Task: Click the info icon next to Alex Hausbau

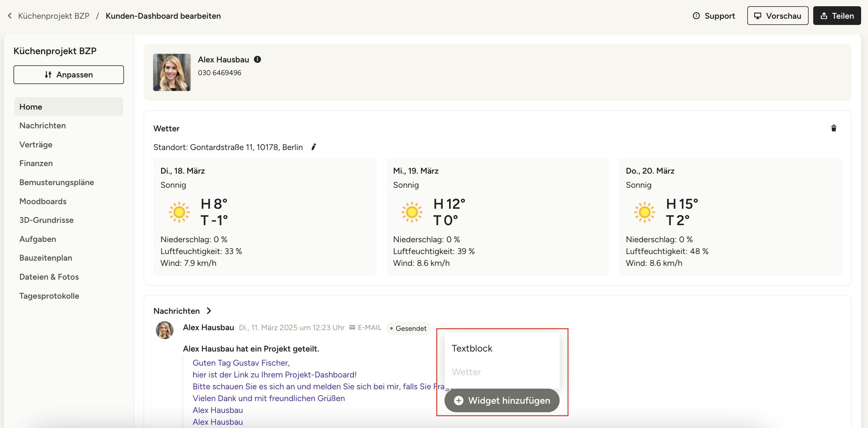Action: tap(258, 60)
